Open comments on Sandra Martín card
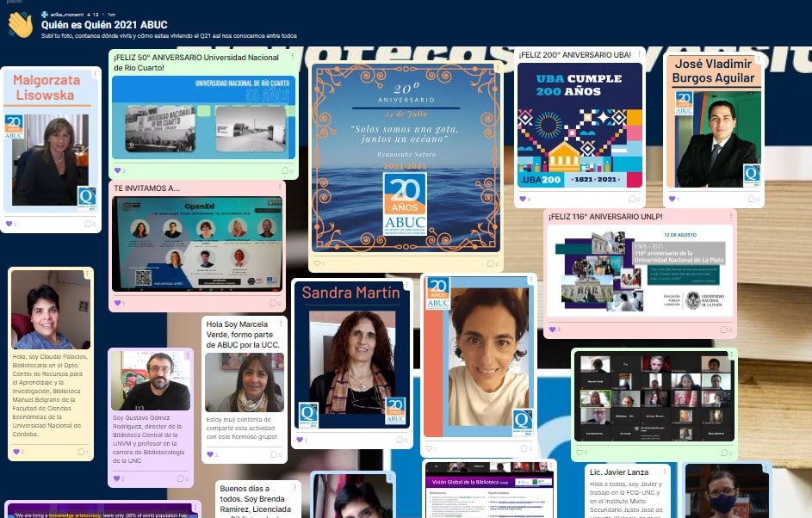 (402, 440)
